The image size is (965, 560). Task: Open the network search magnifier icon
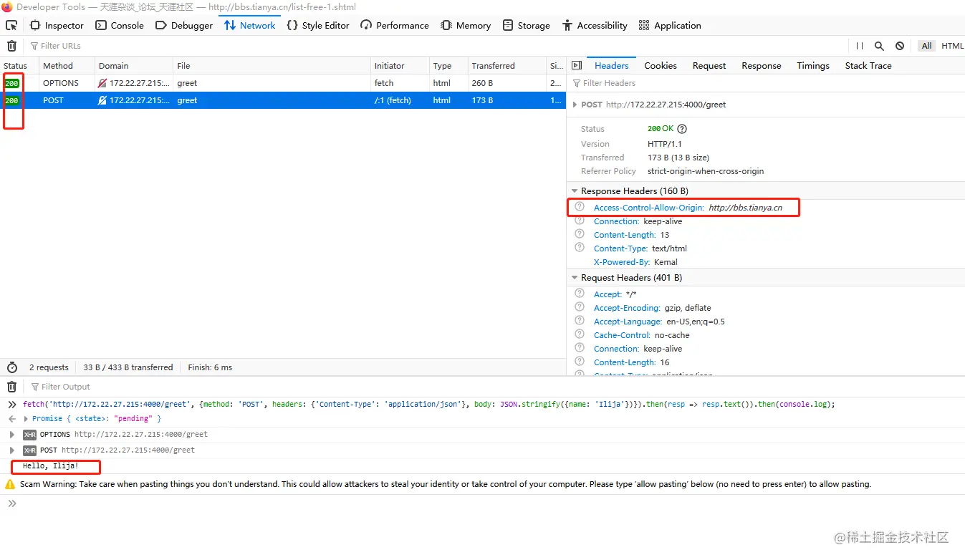coord(879,46)
